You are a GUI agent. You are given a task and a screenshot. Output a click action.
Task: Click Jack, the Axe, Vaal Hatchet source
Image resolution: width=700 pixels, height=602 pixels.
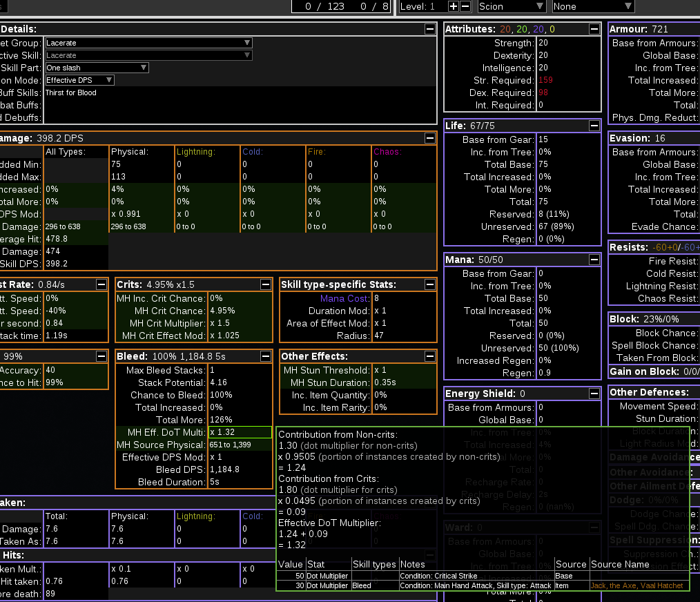coord(637,585)
